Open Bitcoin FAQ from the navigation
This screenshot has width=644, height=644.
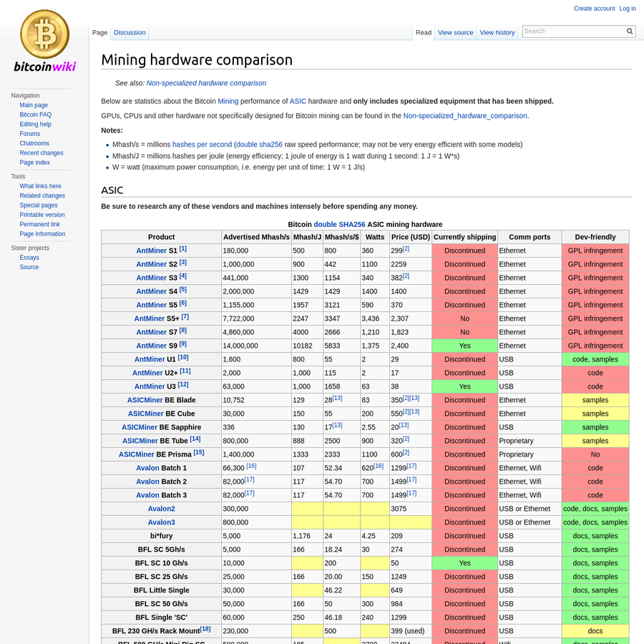click(35, 114)
